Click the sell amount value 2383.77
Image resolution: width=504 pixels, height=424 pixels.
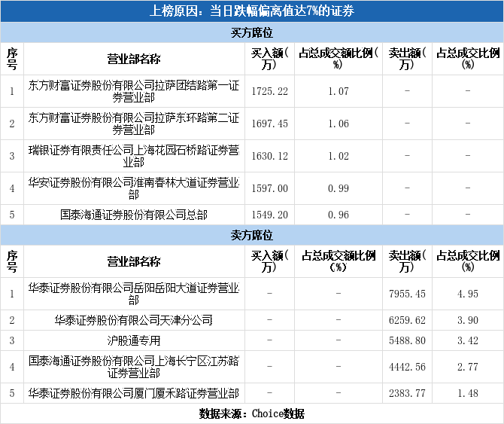coord(407,393)
